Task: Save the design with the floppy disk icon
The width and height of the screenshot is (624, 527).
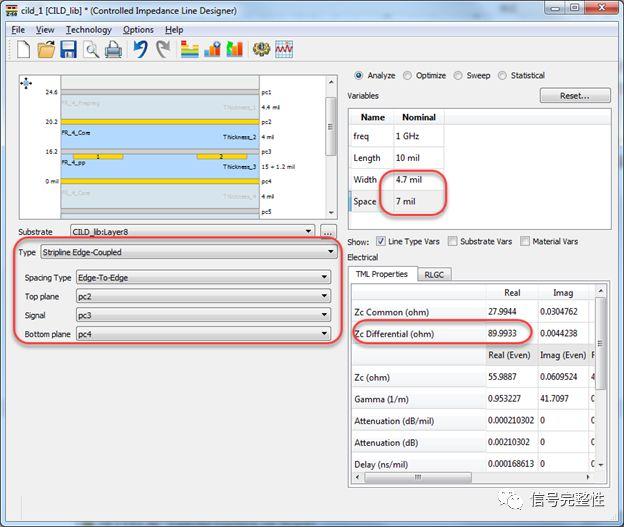Action: point(68,49)
